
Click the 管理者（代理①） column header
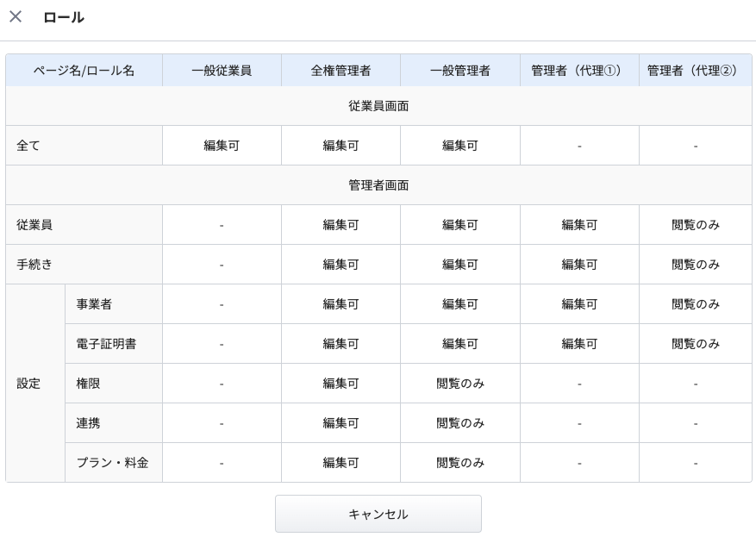(579, 71)
